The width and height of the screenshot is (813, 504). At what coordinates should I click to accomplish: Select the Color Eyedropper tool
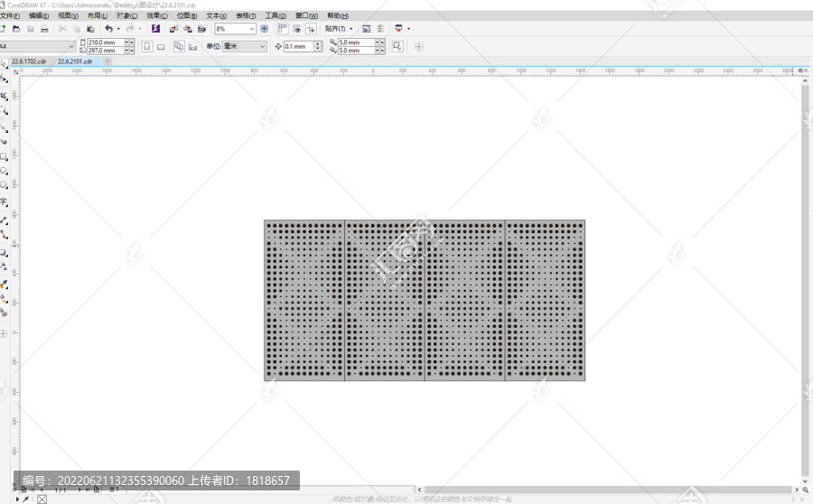(x=4, y=285)
